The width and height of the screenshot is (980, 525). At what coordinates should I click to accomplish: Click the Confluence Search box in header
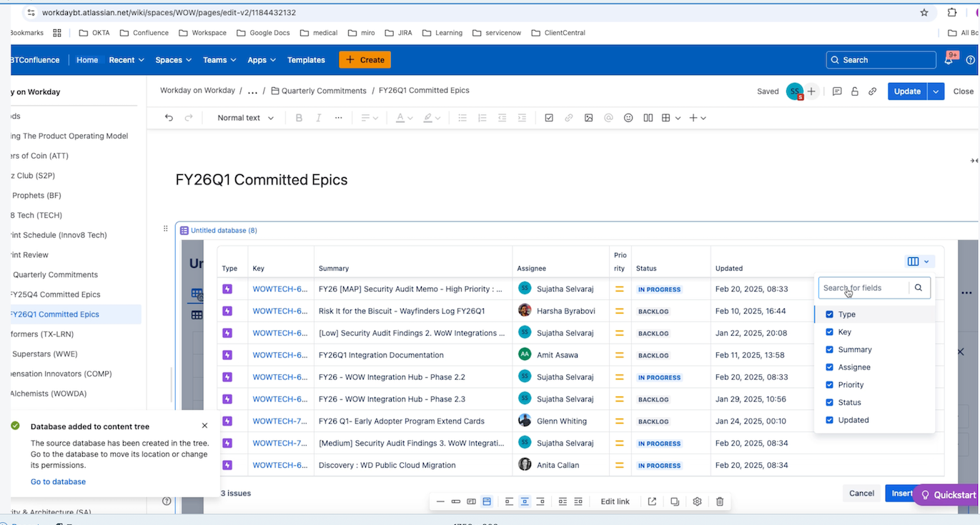[881, 60]
